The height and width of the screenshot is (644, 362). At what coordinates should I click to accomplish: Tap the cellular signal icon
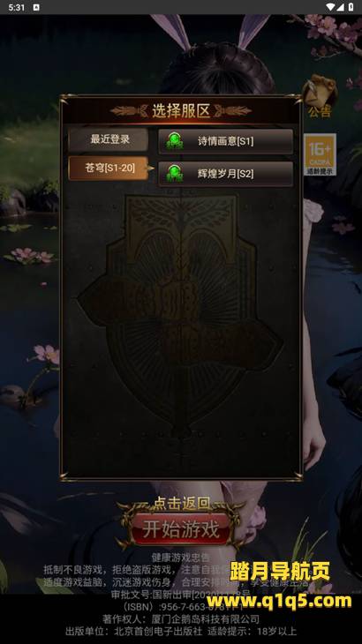point(341,7)
